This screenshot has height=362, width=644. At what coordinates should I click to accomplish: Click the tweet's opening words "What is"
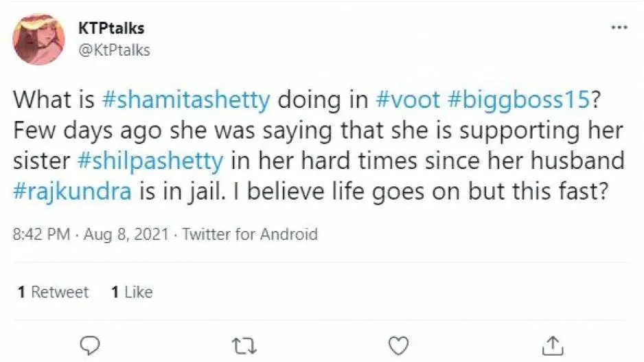coord(54,100)
